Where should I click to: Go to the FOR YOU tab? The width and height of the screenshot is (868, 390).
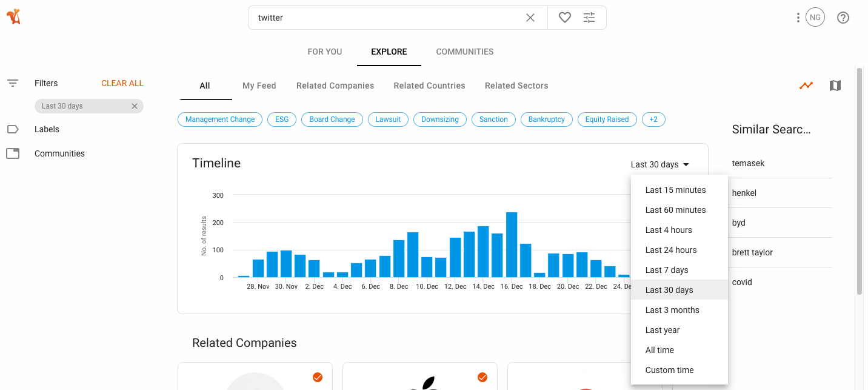point(325,52)
